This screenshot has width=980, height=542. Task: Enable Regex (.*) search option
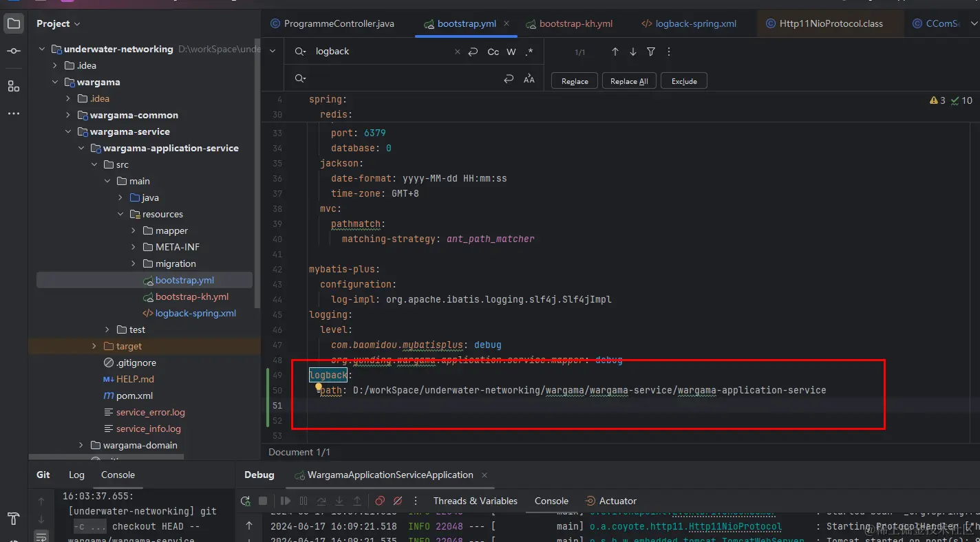pos(529,52)
